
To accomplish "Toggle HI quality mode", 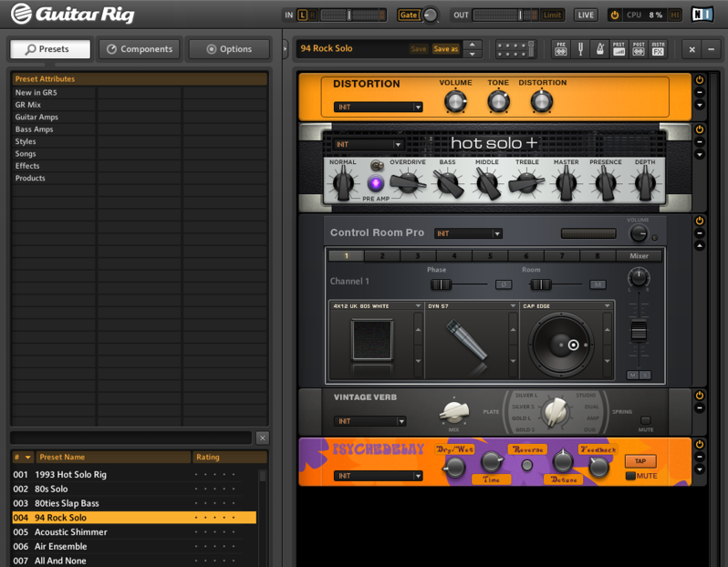I will pos(675,15).
